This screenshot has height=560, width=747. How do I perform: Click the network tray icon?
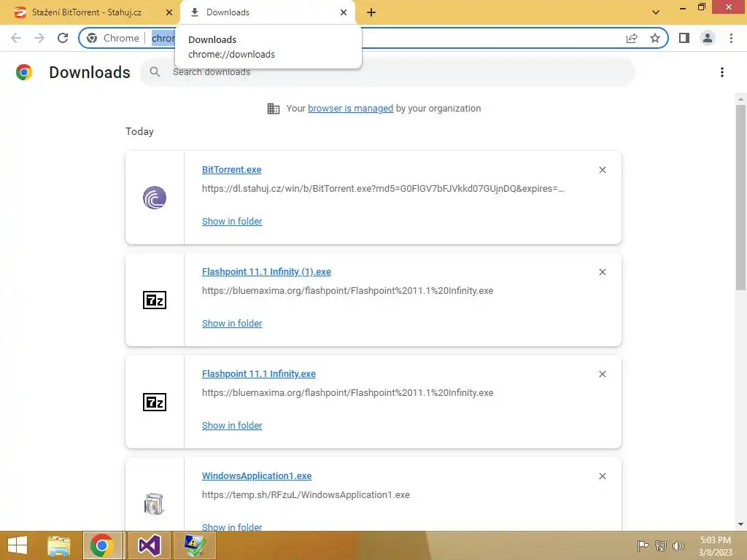point(661,545)
